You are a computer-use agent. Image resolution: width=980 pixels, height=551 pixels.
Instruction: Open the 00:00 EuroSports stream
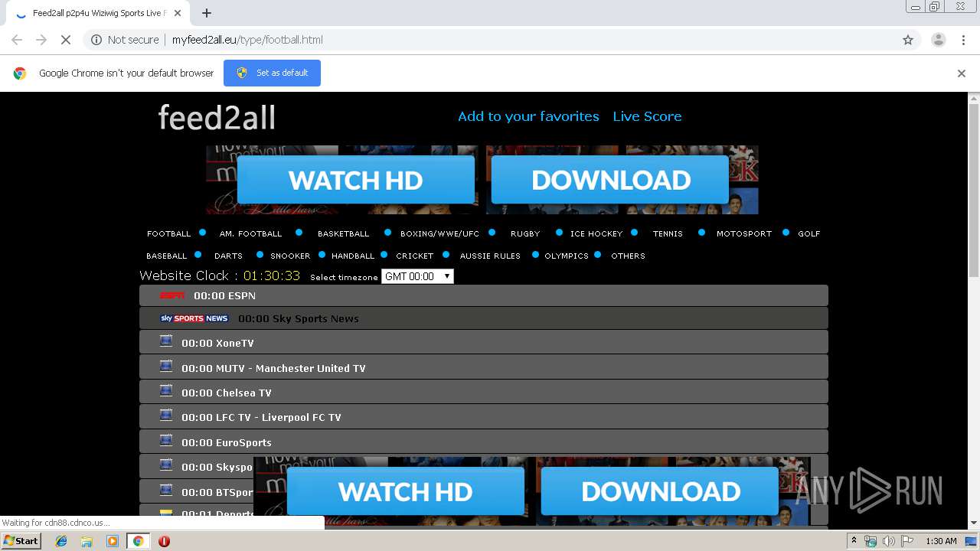[484, 442]
